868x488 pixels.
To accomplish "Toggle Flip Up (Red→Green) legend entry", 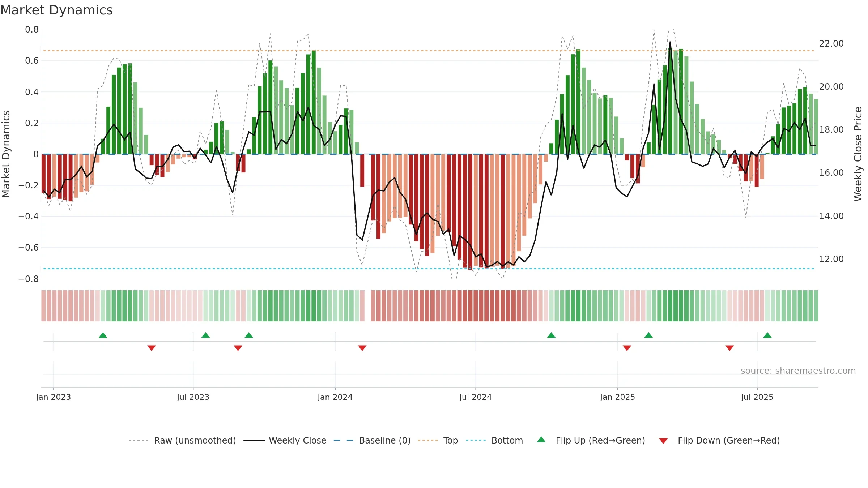I will pos(591,440).
